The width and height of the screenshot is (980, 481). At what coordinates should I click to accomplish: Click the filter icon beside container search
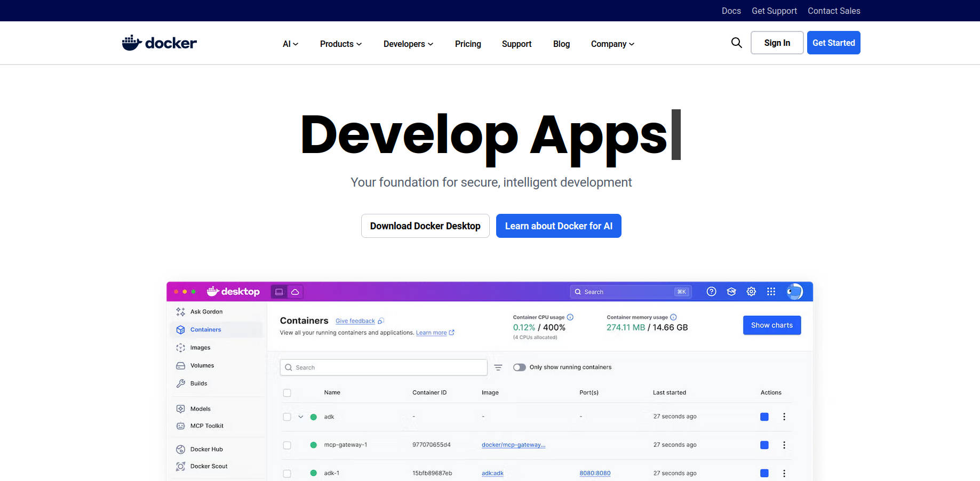[x=498, y=367]
